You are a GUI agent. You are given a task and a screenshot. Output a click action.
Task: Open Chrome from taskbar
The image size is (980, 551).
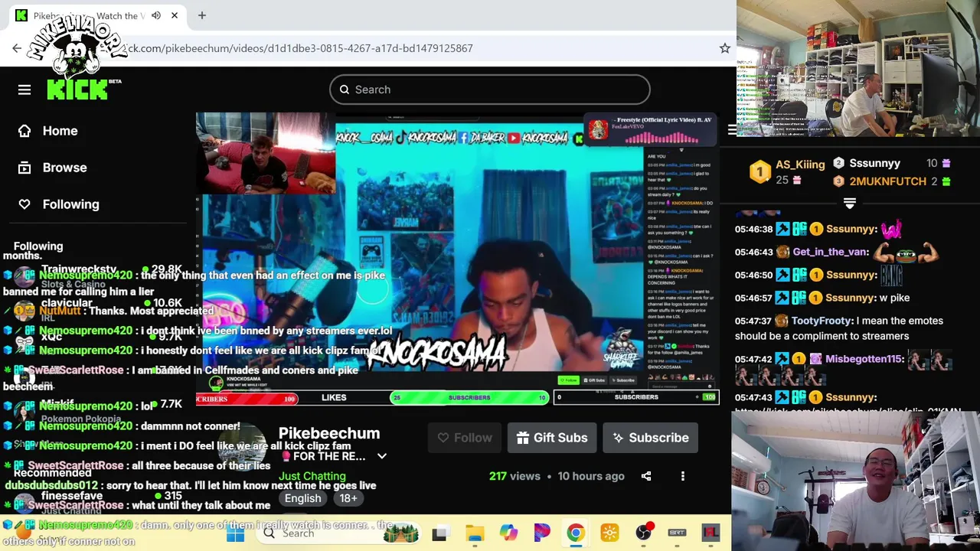[576, 533]
